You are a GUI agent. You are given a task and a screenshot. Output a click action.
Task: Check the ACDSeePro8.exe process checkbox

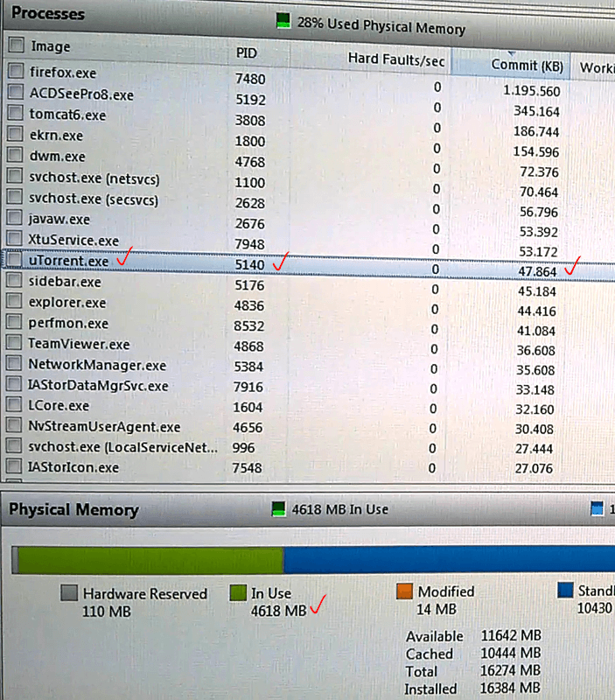pyautogui.click(x=15, y=92)
